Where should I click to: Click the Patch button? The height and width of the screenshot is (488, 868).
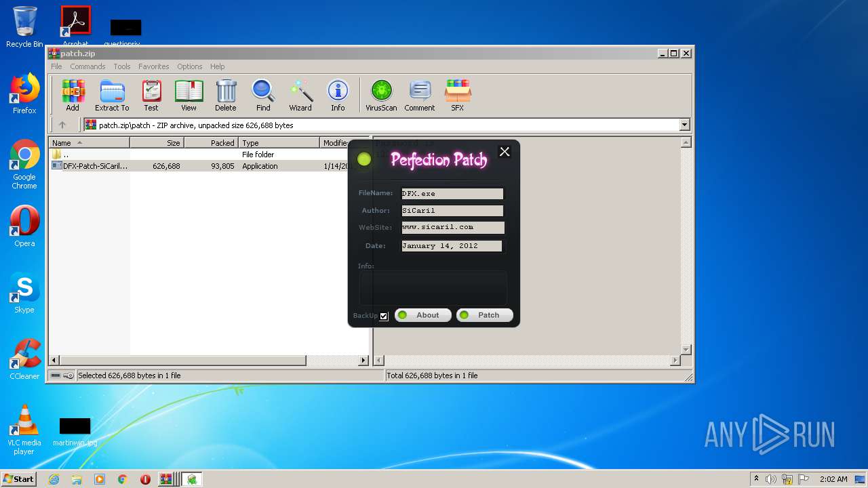(x=484, y=315)
